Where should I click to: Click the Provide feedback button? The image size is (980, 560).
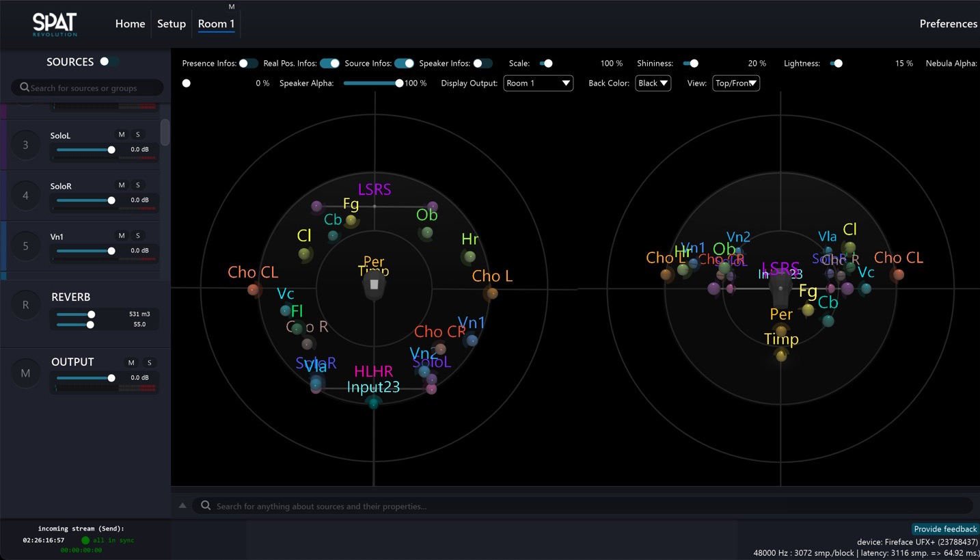click(945, 529)
